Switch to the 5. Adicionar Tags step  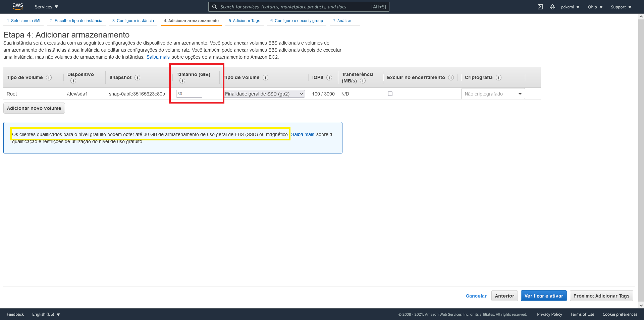pos(244,20)
